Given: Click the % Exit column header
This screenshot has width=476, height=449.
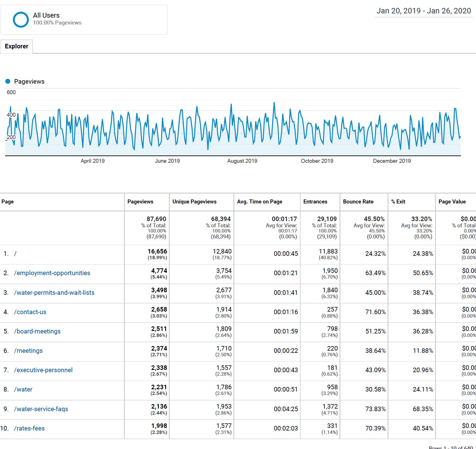Looking at the screenshot, I should tap(398, 202).
